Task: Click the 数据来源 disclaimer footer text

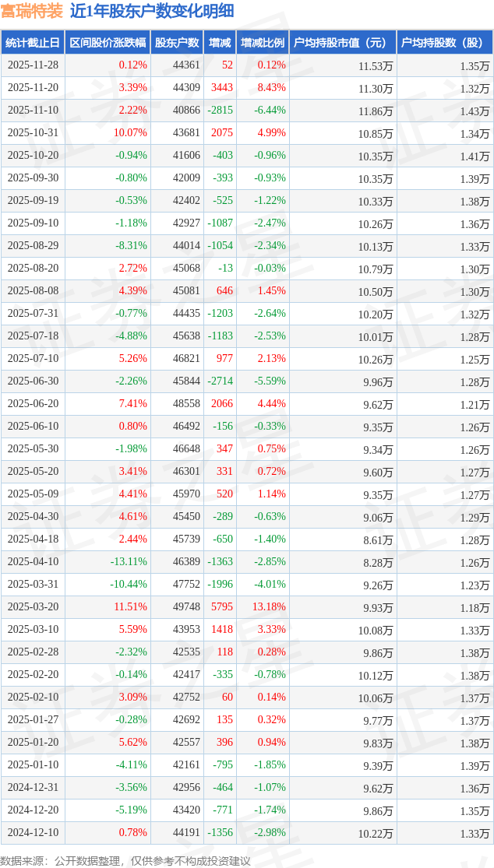Action: click(x=125, y=860)
